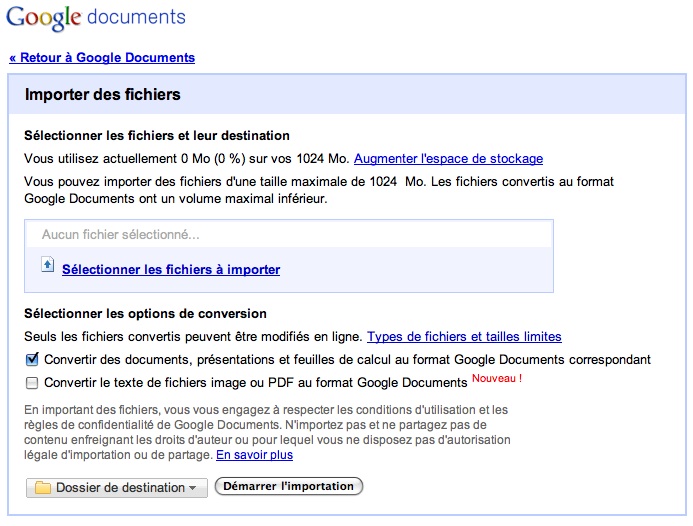
Task: Click 'Sélectionner les fichiers à importer' link
Action: (x=171, y=270)
